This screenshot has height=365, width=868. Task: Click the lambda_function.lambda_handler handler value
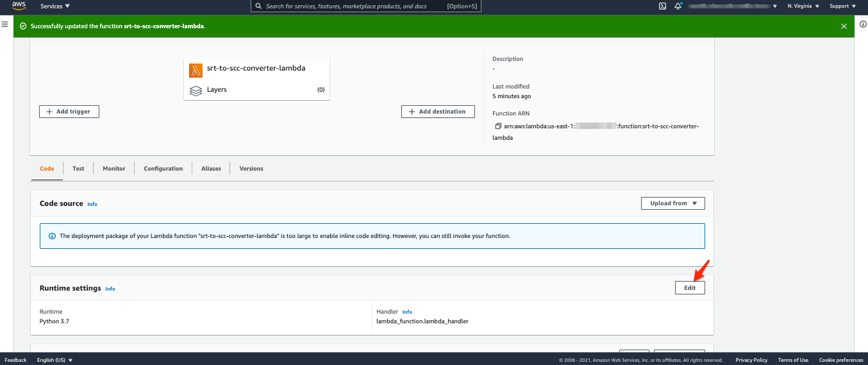pos(422,321)
